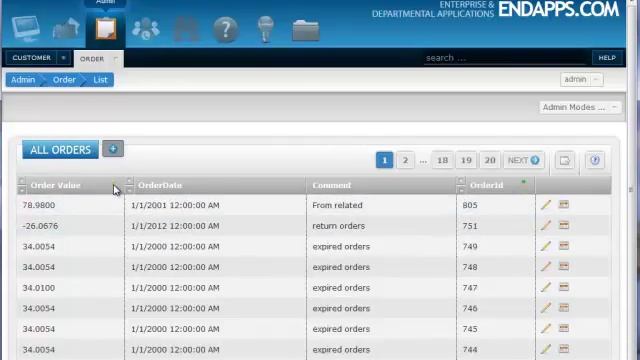Open the monitor icon in top navigation
Viewport: 640px width, 360px height.
[26, 29]
